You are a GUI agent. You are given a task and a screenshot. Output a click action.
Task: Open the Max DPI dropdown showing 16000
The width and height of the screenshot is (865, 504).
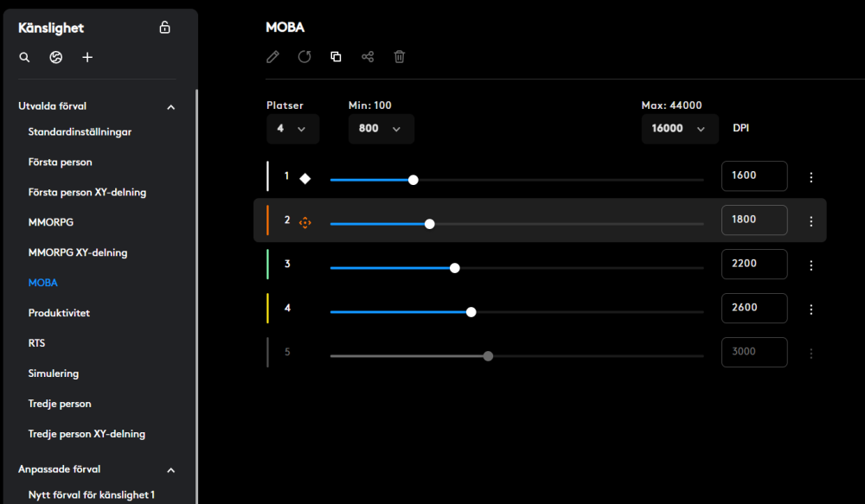coord(679,129)
